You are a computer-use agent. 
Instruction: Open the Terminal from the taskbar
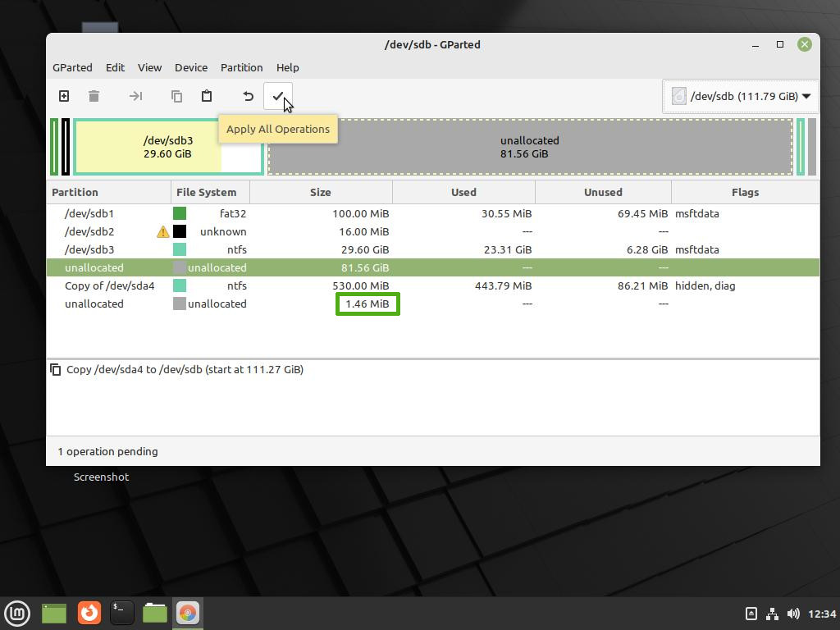tap(121, 612)
